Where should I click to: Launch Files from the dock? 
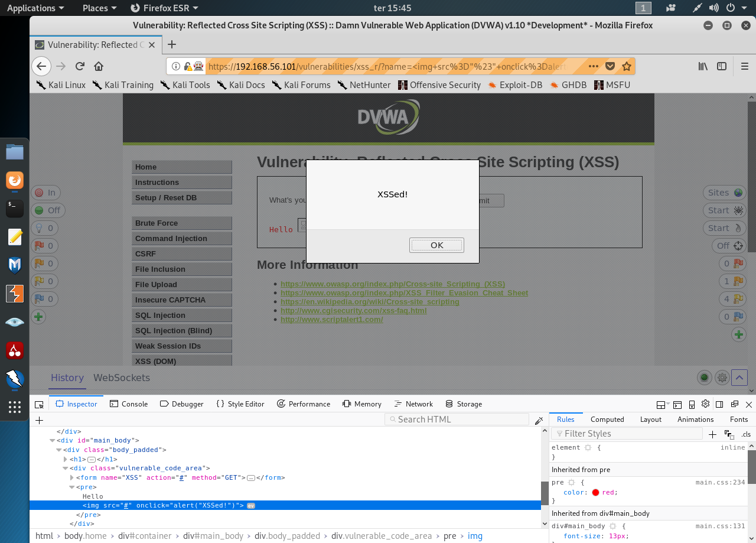point(15,152)
